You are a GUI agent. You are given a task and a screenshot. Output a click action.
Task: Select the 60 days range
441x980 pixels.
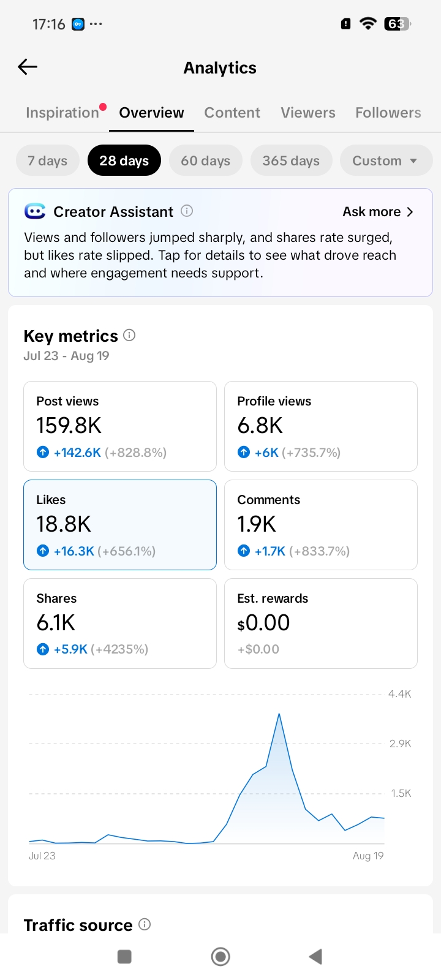pyautogui.click(x=205, y=160)
